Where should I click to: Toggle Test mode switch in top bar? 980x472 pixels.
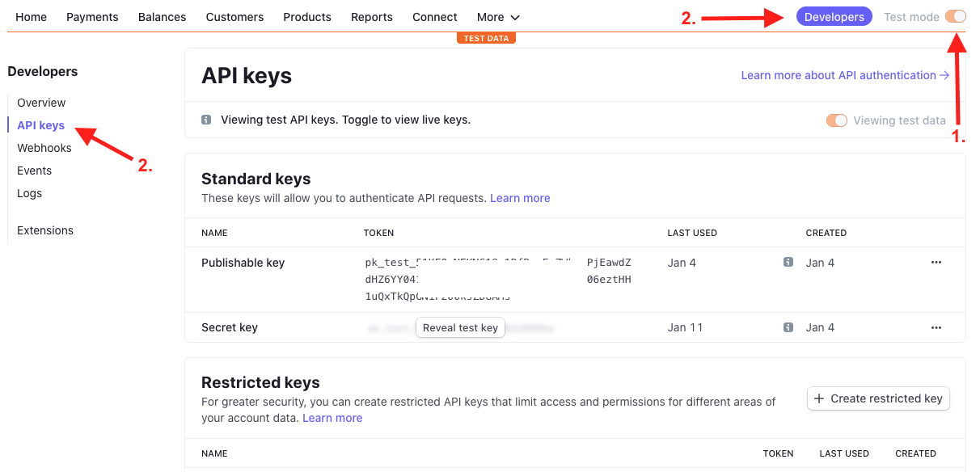coord(955,16)
